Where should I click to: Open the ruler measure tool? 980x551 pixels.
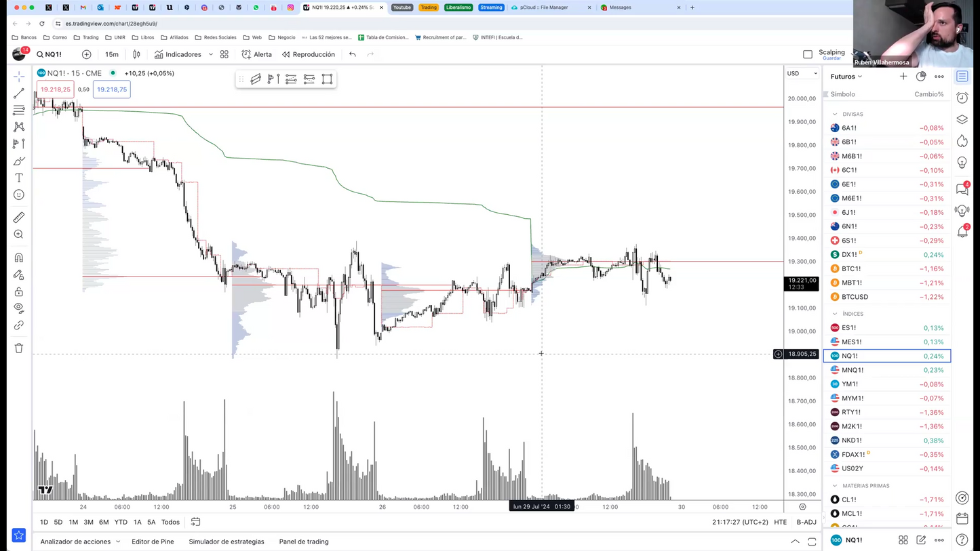point(19,218)
